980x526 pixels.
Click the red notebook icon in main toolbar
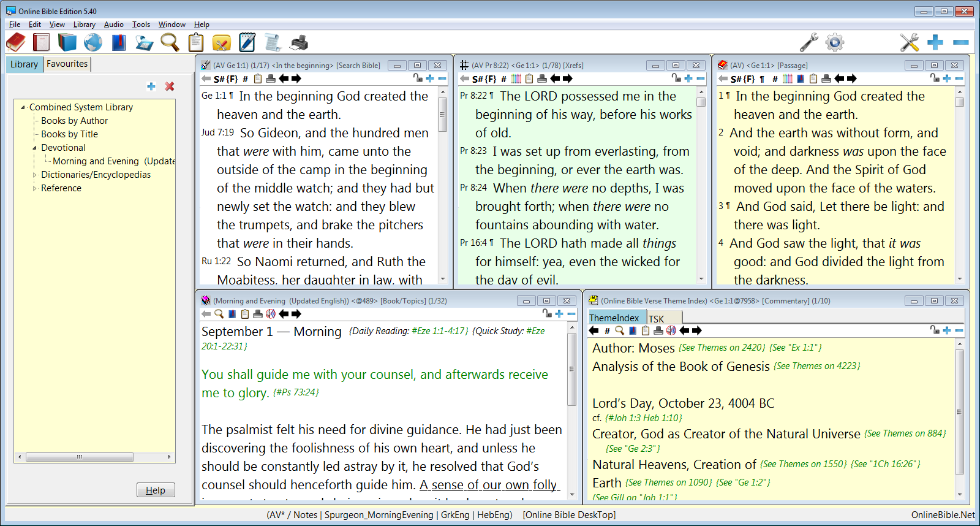tap(41, 42)
